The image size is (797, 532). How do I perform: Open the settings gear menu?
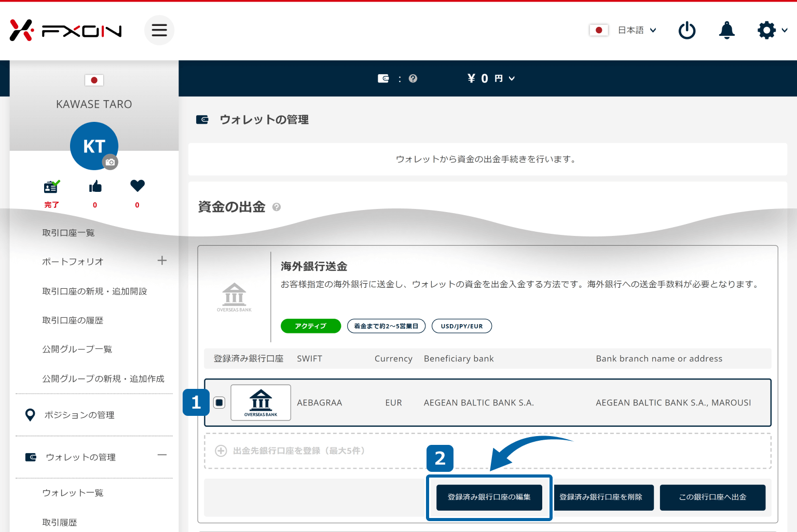point(772,30)
